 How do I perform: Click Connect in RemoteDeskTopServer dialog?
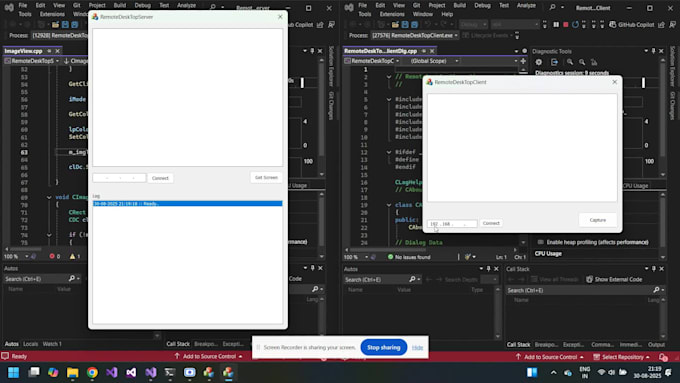160,178
